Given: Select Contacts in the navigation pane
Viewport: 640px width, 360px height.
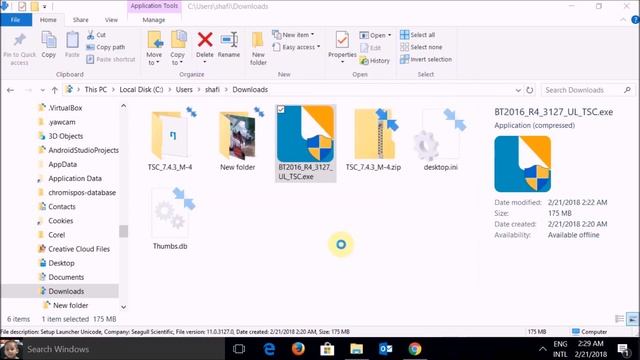Looking at the screenshot, I should (62, 207).
